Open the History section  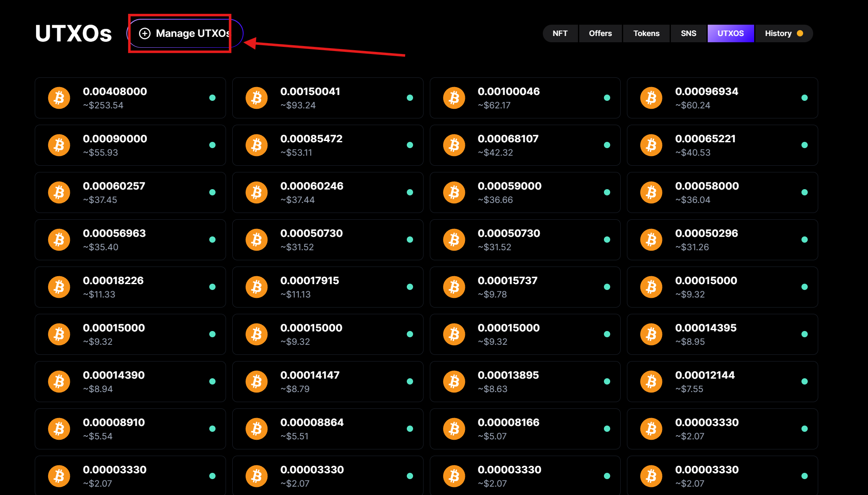(x=778, y=33)
